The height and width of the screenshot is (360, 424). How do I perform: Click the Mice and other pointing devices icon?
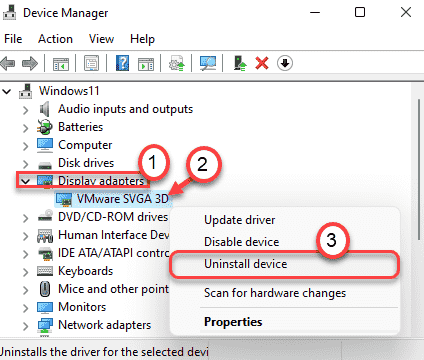pyautogui.click(x=45, y=289)
